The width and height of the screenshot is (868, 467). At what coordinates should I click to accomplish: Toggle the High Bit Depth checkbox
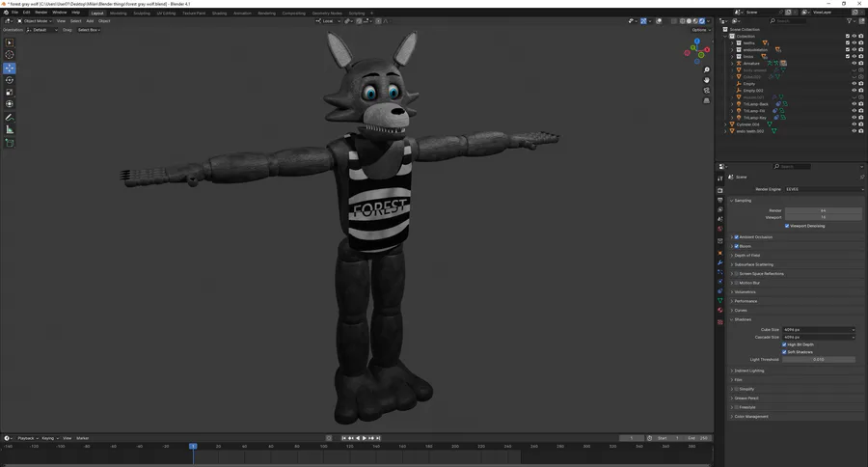pyautogui.click(x=784, y=344)
